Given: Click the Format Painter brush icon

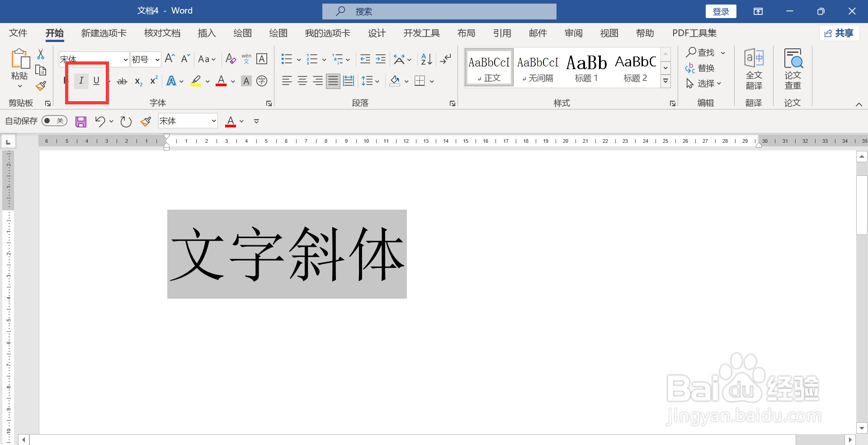Looking at the screenshot, I should [x=41, y=86].
